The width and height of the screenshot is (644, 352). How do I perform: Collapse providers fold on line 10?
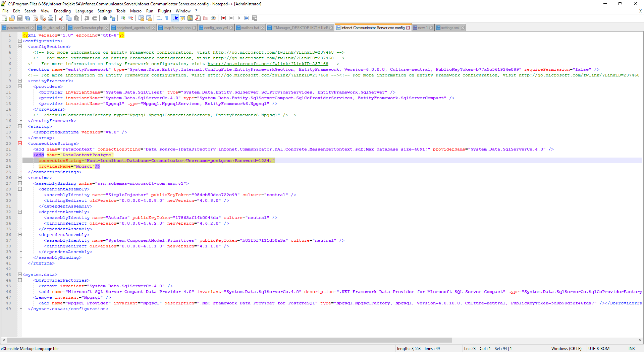[x=20, y=86]
